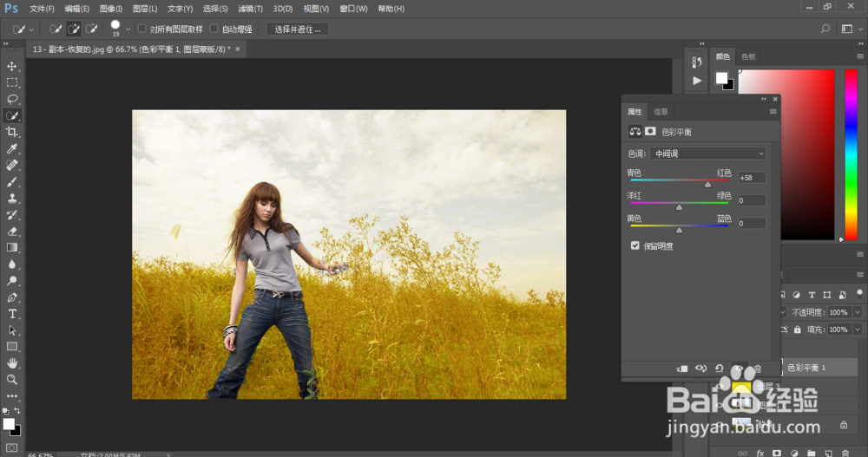Switch to the 色板 tab
Viewport: 868px width, 457px height.
(x=748, y=56)
